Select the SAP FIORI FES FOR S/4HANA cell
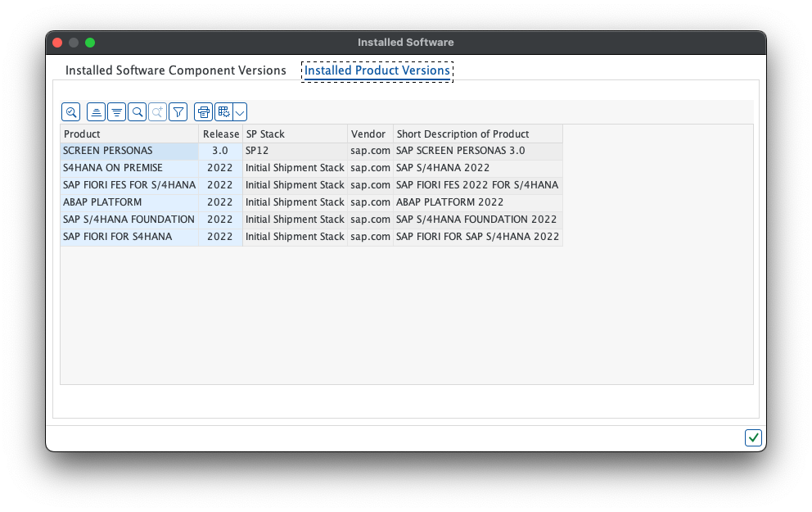Viewport: 812px width, 512px height. point(129,185)
